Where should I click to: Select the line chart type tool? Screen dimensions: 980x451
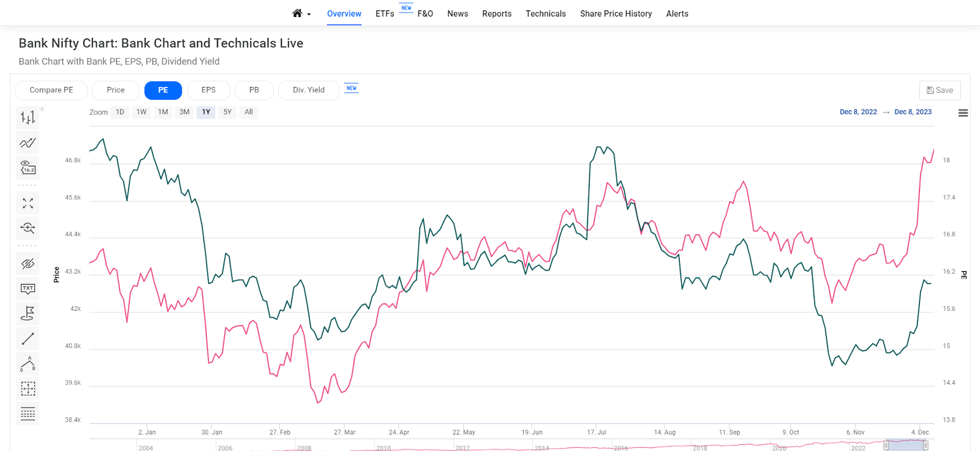pos(28,143)
